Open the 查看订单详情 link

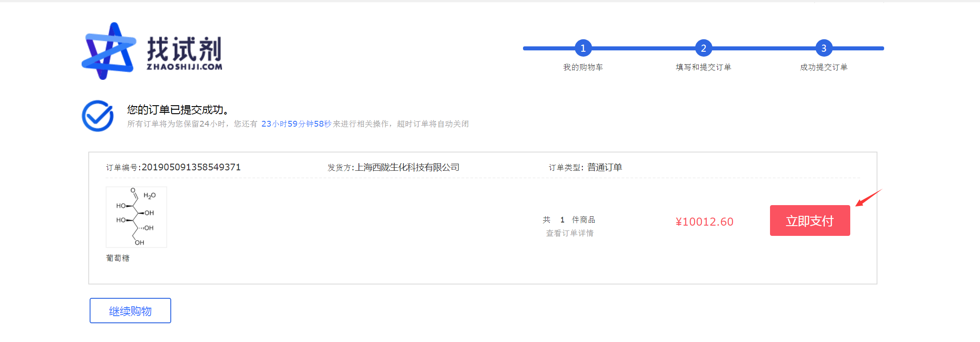coord(569,233)
